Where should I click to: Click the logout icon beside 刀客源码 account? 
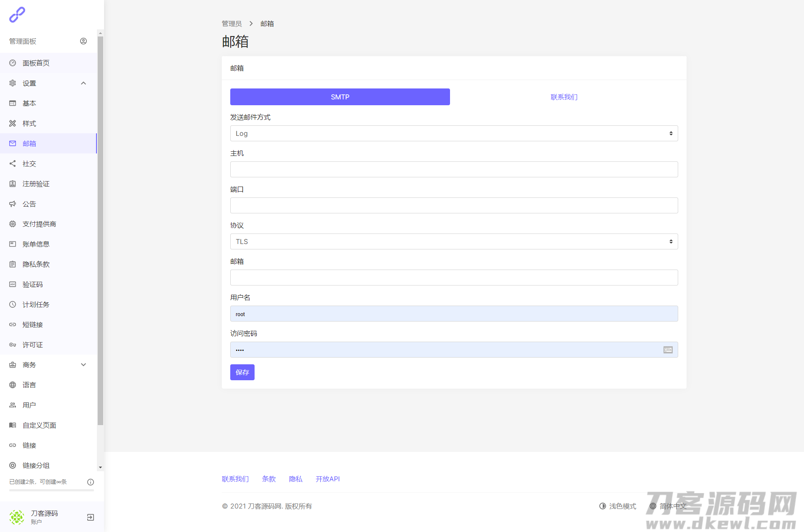tap(90, 517)
